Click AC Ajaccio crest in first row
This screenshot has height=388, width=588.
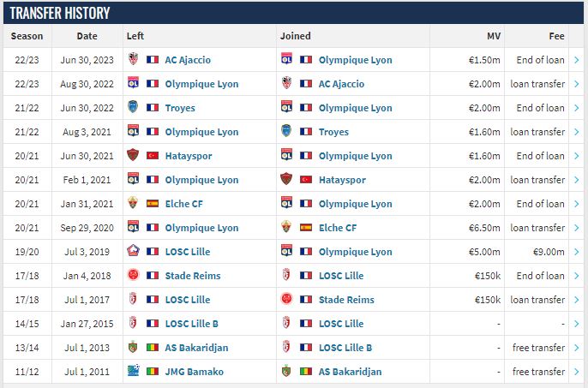pyautogui.click(x=133, y=59)
